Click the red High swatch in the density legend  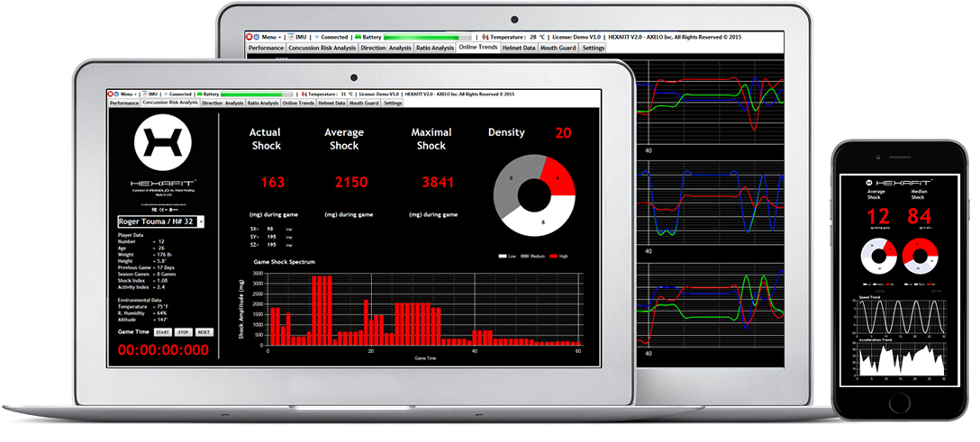553,257
